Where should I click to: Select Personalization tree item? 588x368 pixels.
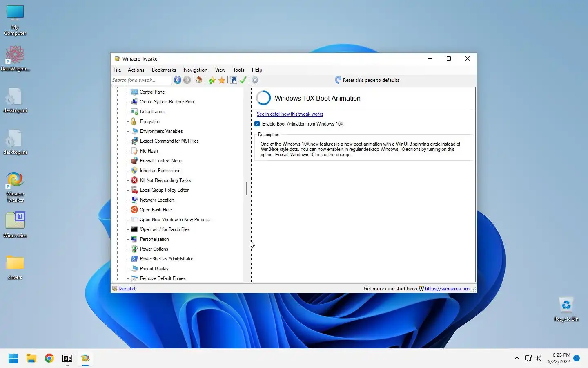click(154, 239)
